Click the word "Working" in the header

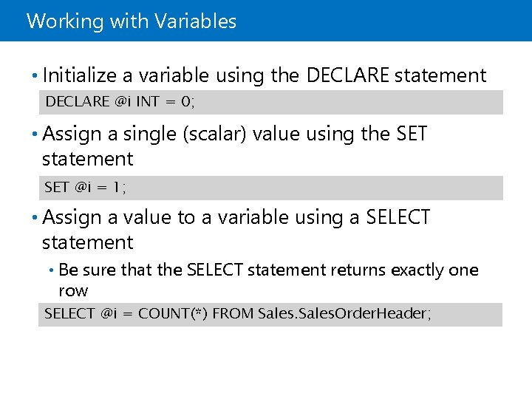coord(65,21)
